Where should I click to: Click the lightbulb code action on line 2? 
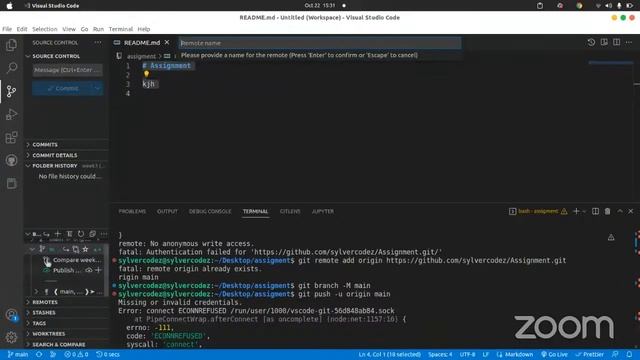pos(146,74)
